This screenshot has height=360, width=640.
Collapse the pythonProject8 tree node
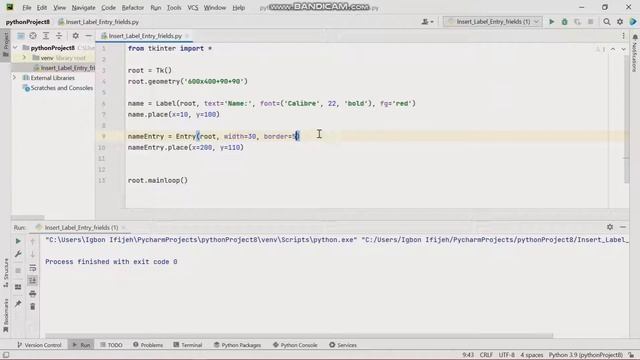(16, 48)
